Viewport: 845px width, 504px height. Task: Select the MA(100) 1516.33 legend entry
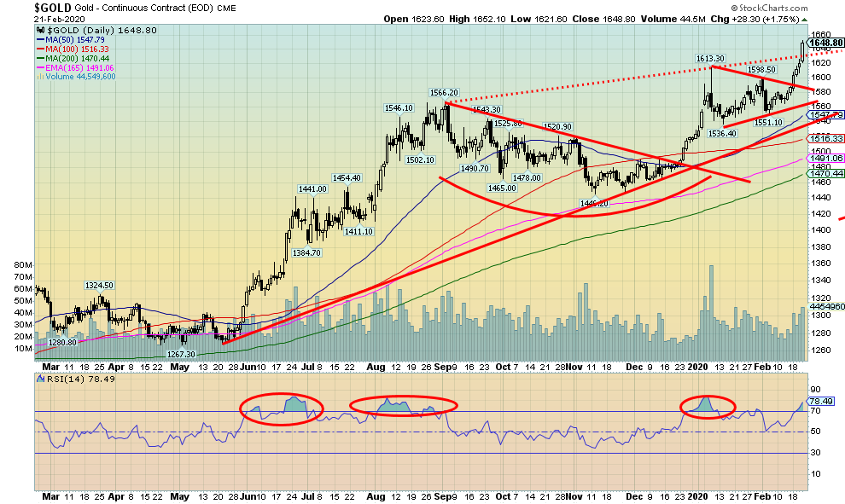coord(73,49)
